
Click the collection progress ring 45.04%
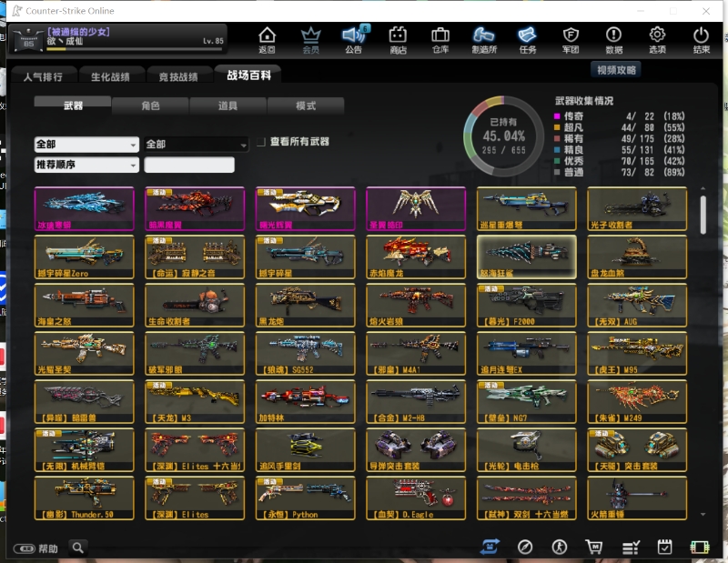[x=504, y=136]
